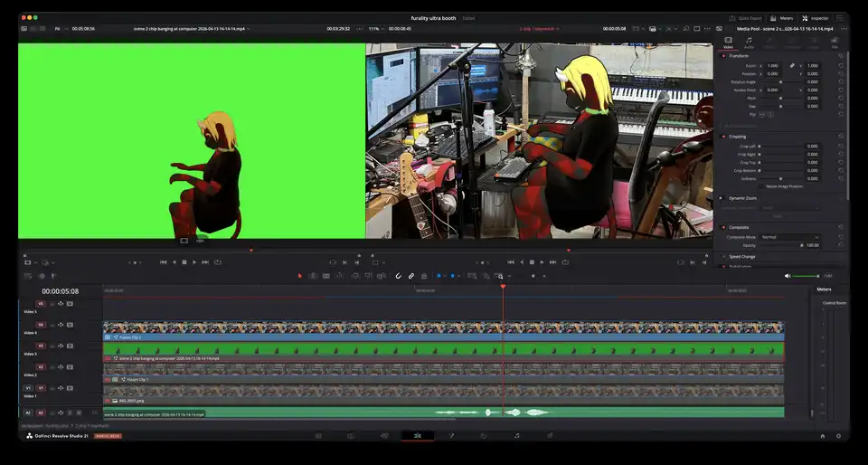Viewport: 868px width, 465px height.
Task: Play the source viewer clip
Action: click(x=194, y=262)
